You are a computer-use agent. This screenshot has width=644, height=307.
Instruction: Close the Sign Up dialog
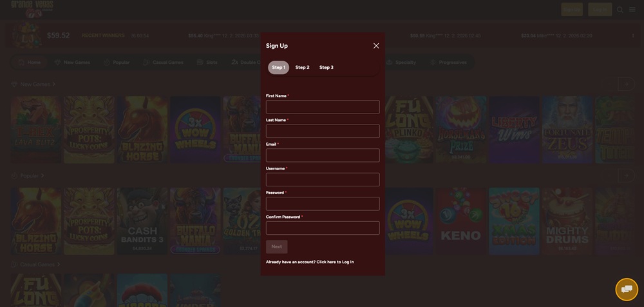pyautogui.click(x=376, y=46)
